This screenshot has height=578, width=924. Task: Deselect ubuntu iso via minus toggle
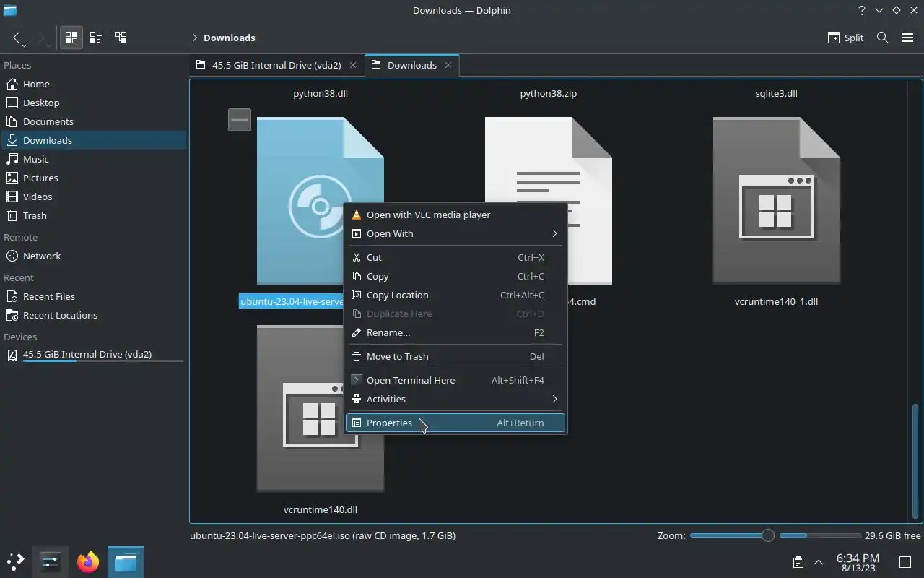tap(240, 119)
